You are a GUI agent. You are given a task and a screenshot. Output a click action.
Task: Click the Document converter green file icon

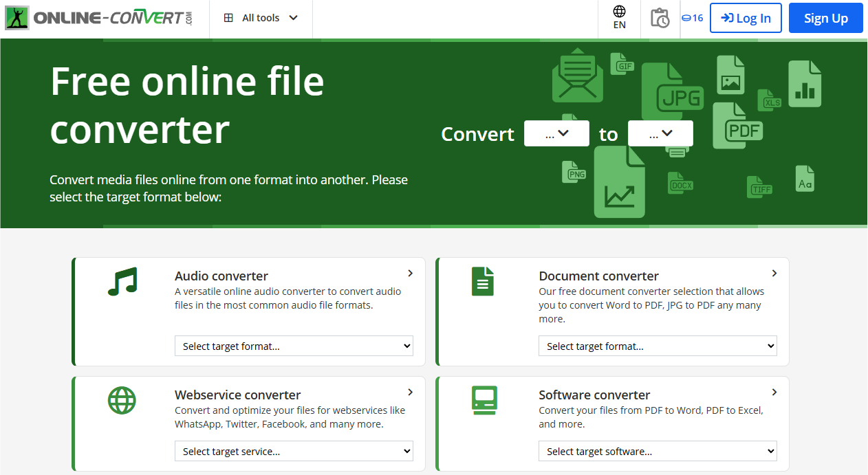pyautogui.click(x=484, y=280)
